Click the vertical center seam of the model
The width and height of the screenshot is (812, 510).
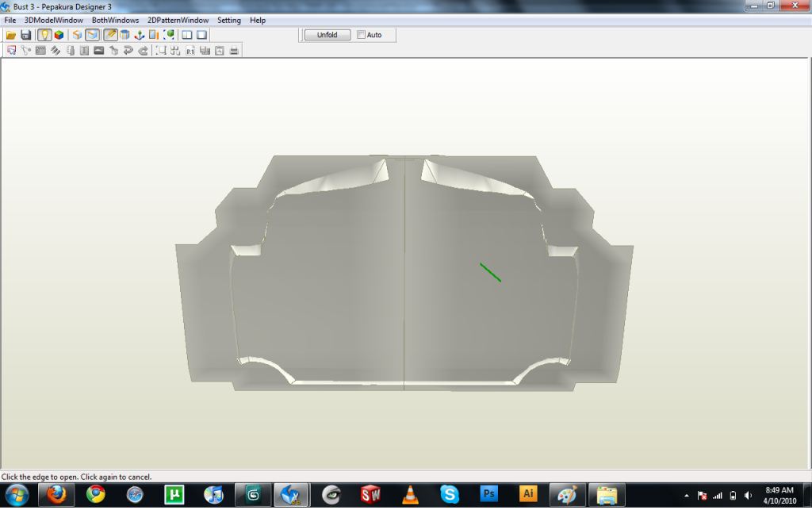404,274
